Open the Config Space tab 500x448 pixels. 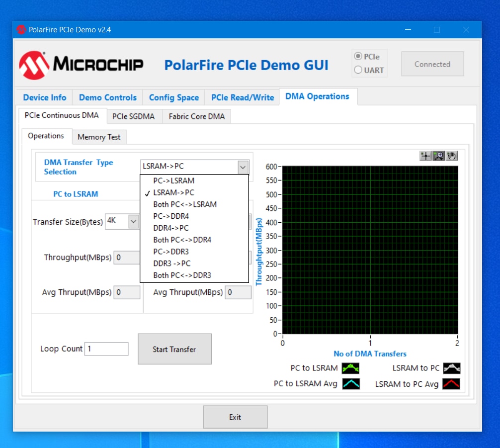point(174,97)
